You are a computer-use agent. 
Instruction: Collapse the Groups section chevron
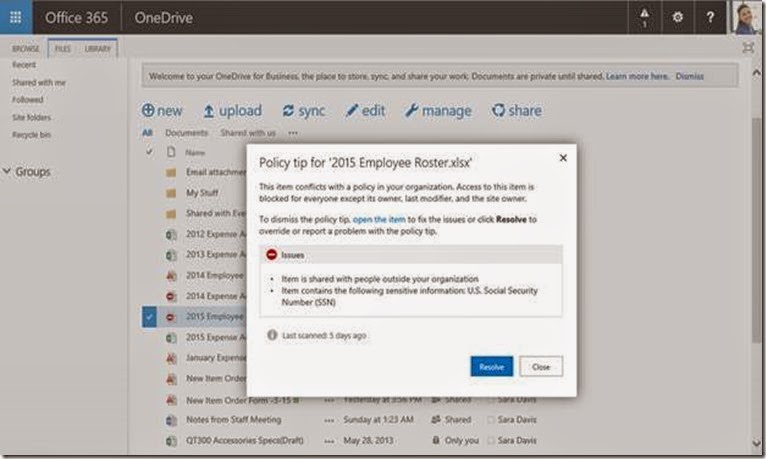pyautogui.click(x=7, y=171)
